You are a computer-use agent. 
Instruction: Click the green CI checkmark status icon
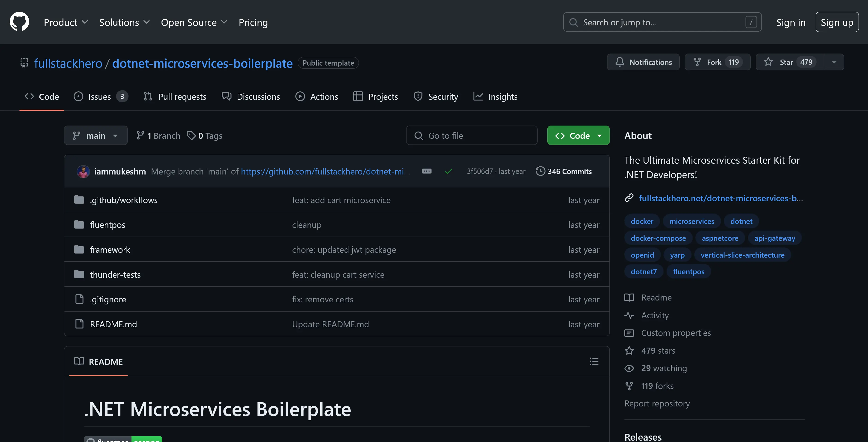click(x=448, y=171)
